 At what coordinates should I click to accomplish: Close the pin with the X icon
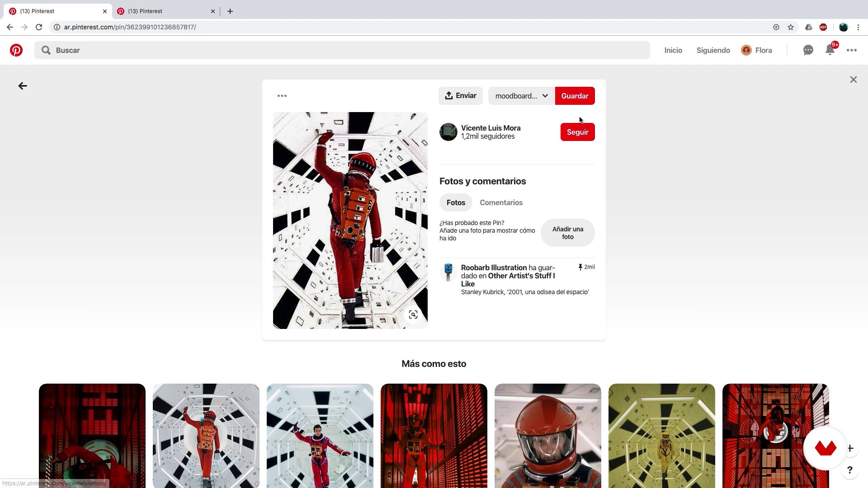pos(854,80)
